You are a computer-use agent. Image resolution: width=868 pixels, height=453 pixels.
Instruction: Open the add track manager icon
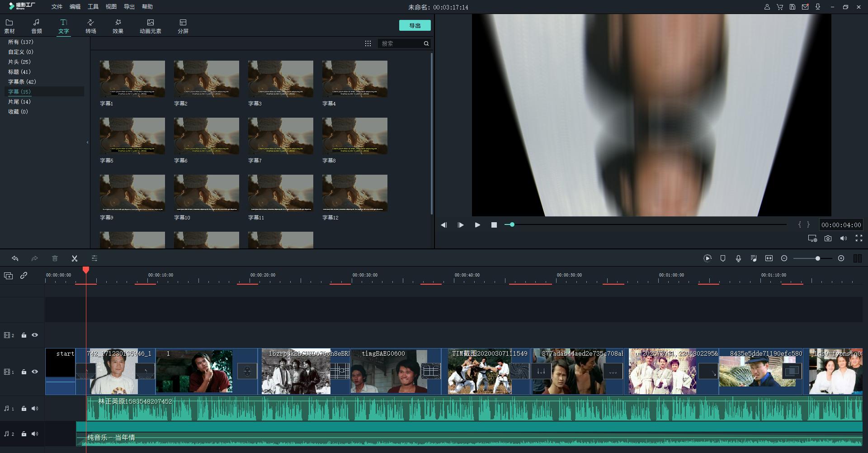click(8, 276)
